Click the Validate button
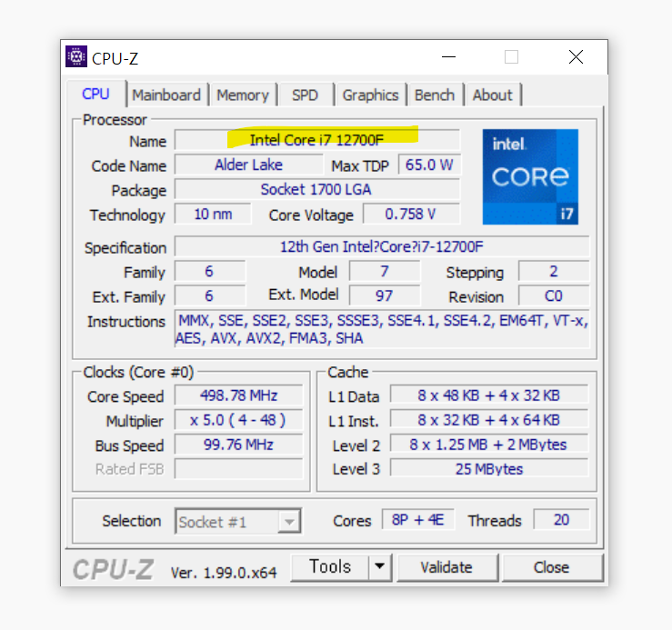The width and height of the screenshot is (672, 630). click(446, 567)
